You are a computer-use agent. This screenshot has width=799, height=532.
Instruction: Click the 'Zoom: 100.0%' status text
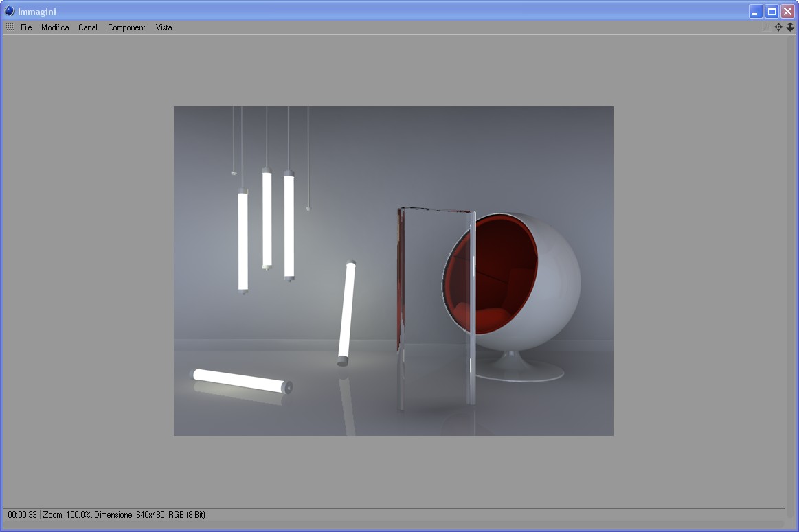click(67, 515)
